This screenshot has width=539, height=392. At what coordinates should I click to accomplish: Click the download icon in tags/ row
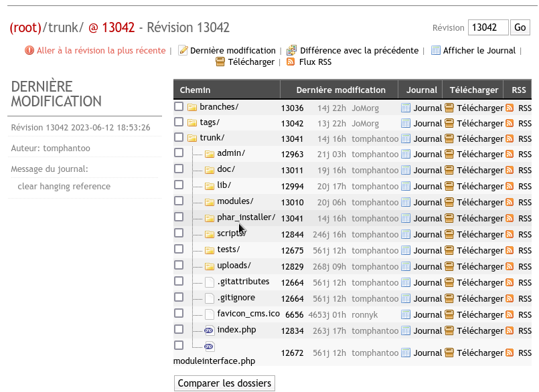(x=449, y=123)
